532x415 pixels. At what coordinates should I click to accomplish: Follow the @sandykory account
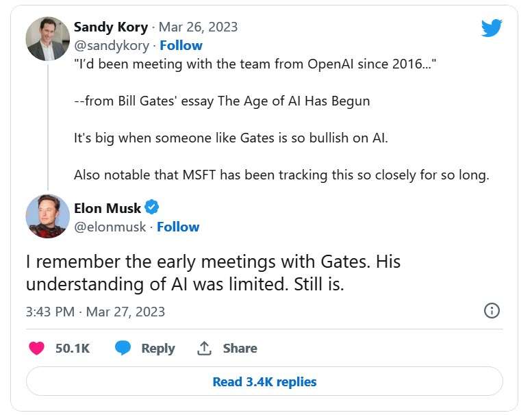pos(181,45)
